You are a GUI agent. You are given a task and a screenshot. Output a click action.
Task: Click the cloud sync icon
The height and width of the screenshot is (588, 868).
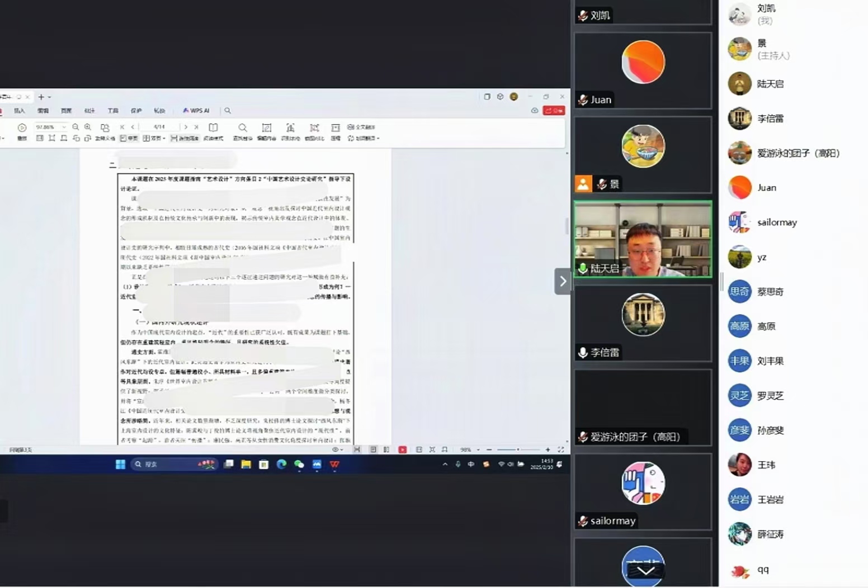point(535,111)
